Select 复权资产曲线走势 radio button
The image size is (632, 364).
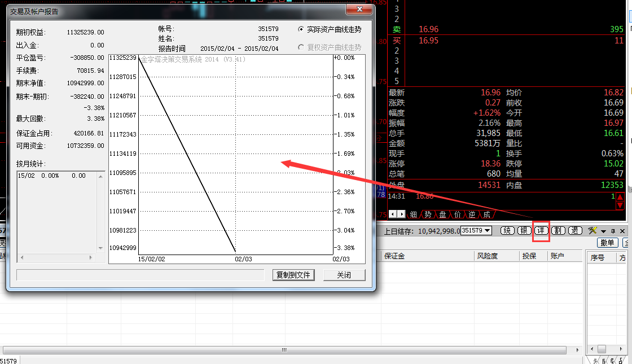(x=301, y=48)
